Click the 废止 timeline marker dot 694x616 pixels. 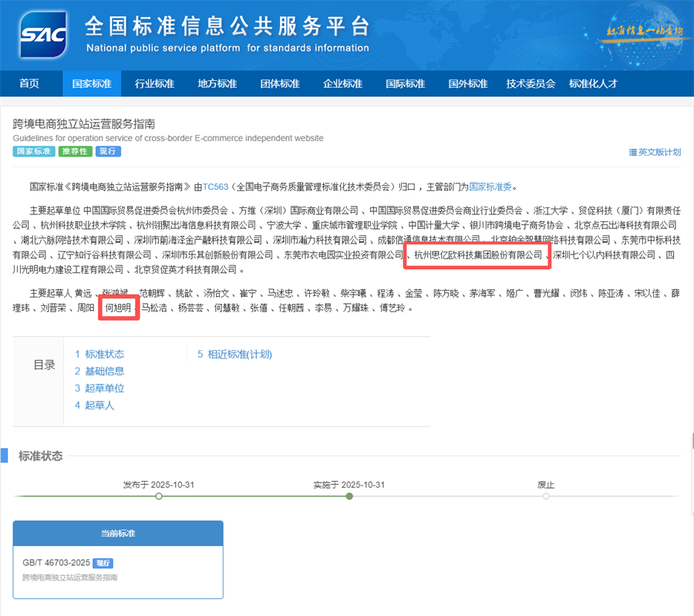(546, 497)
